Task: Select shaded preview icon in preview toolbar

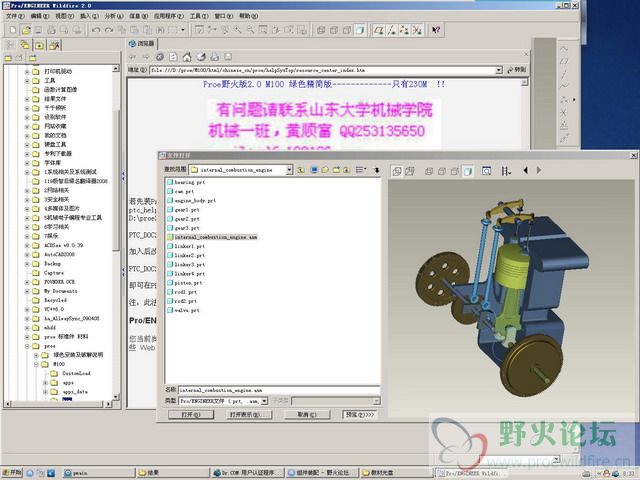Action: click(467, 171)
